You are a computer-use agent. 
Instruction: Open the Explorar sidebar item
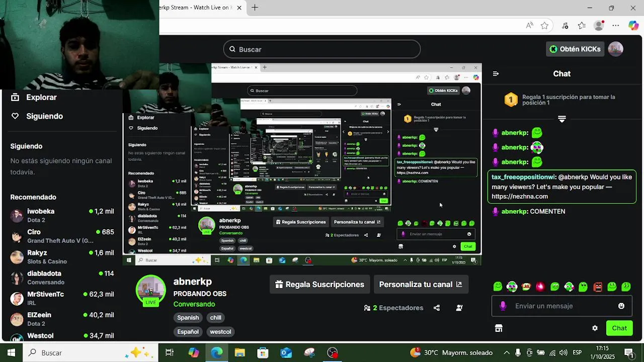click(34, 98)
